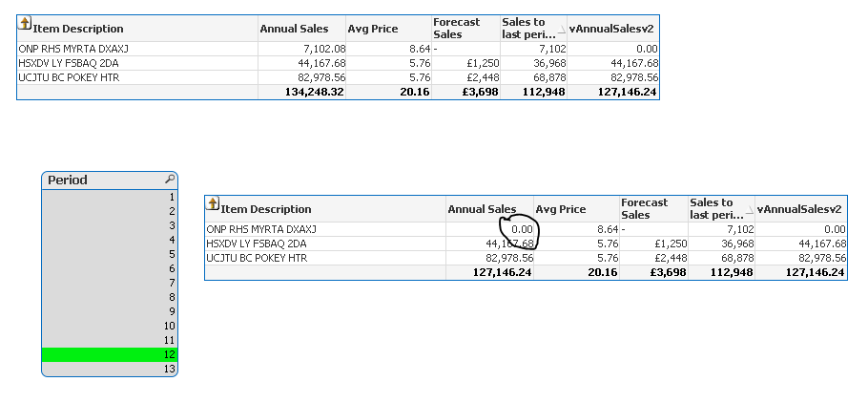The height and width of the screenshot is (403, 868).
Task: Click Avg Price header in upper table
Action: (373, 29)
